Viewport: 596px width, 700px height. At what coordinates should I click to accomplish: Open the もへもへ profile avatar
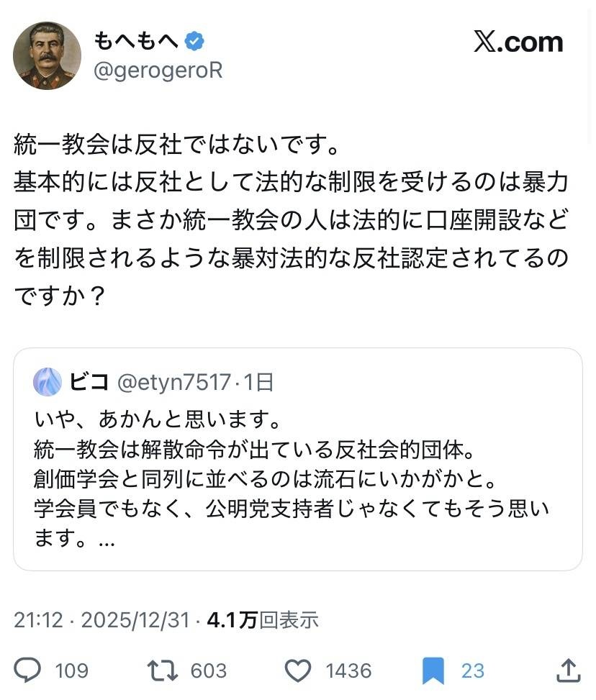click(47, 55)
